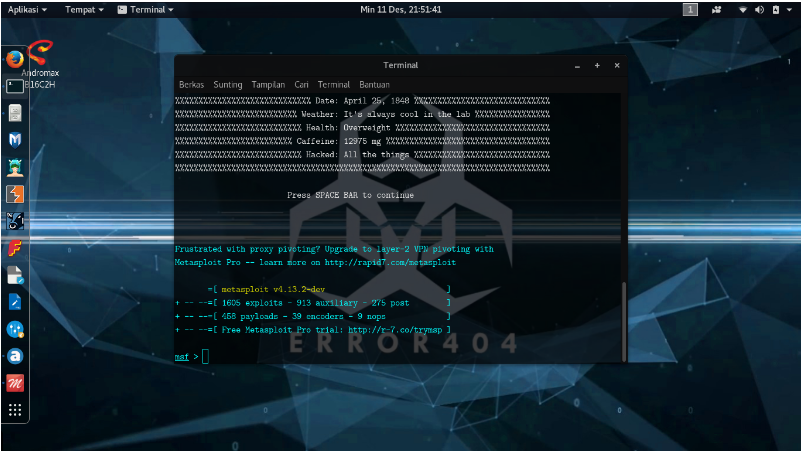Click the clock Min 11 Des, 21:51:41
Image resolution: width=802 pixels, height=451 pixels.
click(x=400, y=10)
